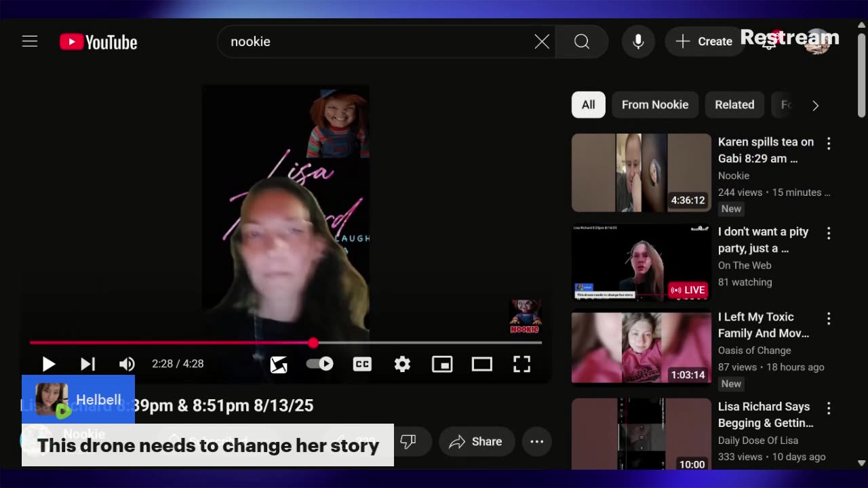Open options menu for Toxic Family video

coord(829,318)
